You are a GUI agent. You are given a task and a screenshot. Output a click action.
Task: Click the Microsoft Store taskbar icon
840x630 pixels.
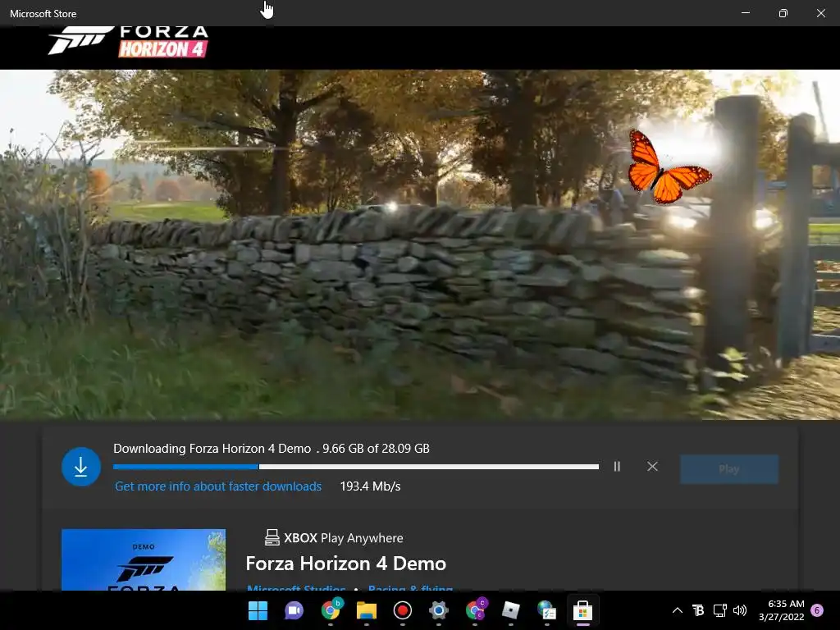(x=583, y=610)
